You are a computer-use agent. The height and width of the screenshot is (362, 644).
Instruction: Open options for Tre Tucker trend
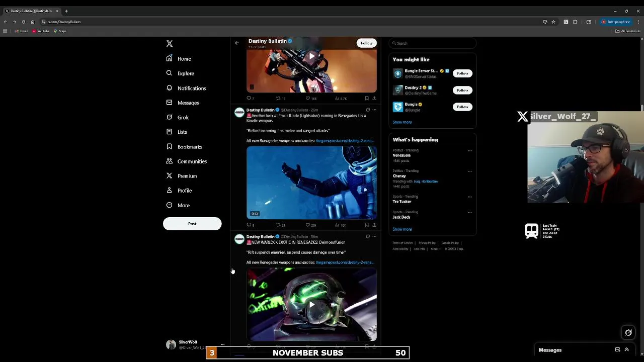[x=470, y=197]
